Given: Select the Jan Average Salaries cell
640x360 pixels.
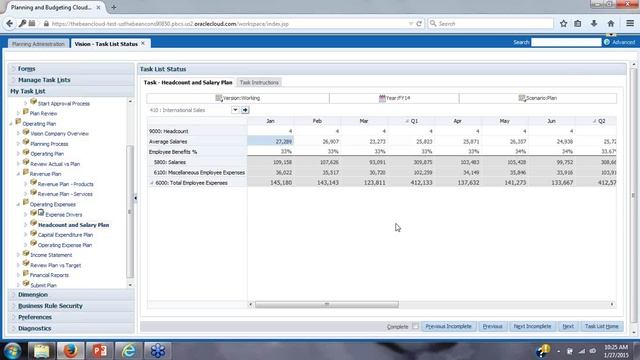Looking at the screenshot, I should 270,141.
